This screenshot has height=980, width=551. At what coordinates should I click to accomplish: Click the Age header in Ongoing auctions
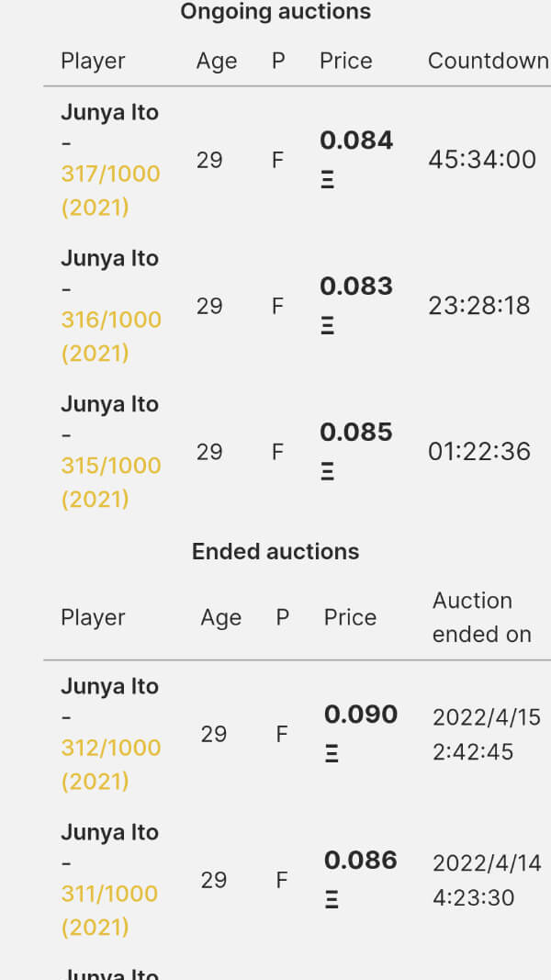click(217, 62)
